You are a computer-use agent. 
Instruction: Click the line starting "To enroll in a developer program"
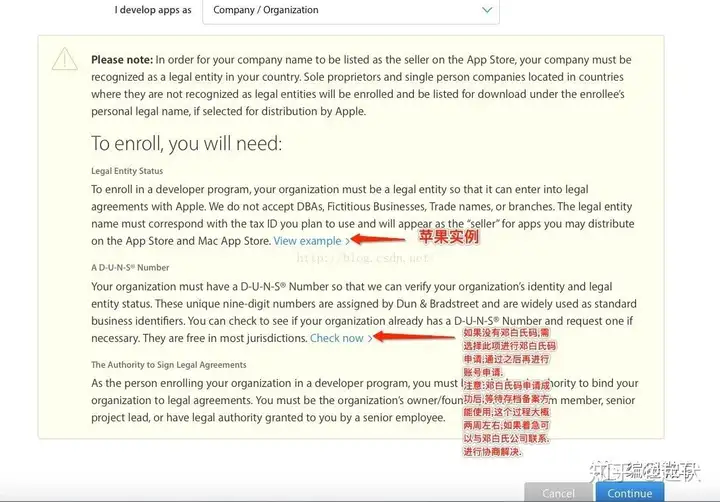(339, 189)
